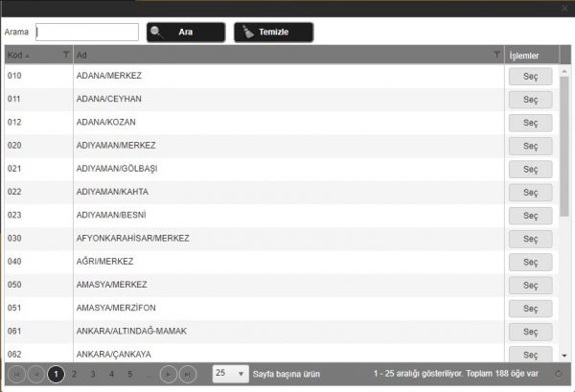The width and height of the screenshot is (575, 392).
Task: Click the scrollbar down arrow in grid
Action: [x=564, y=355]
